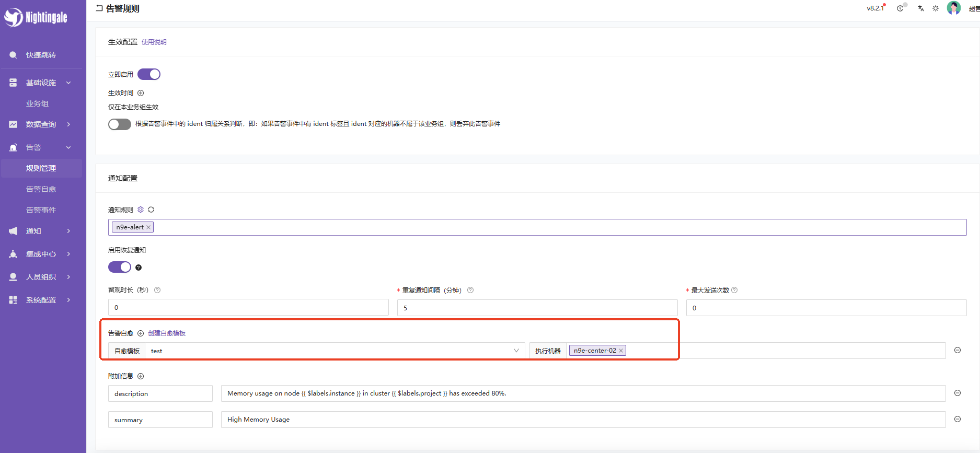This screenshot has height=453, width=980.
Task: Collapse the 基础设施 sidebar section
Action: click(41, 83)
